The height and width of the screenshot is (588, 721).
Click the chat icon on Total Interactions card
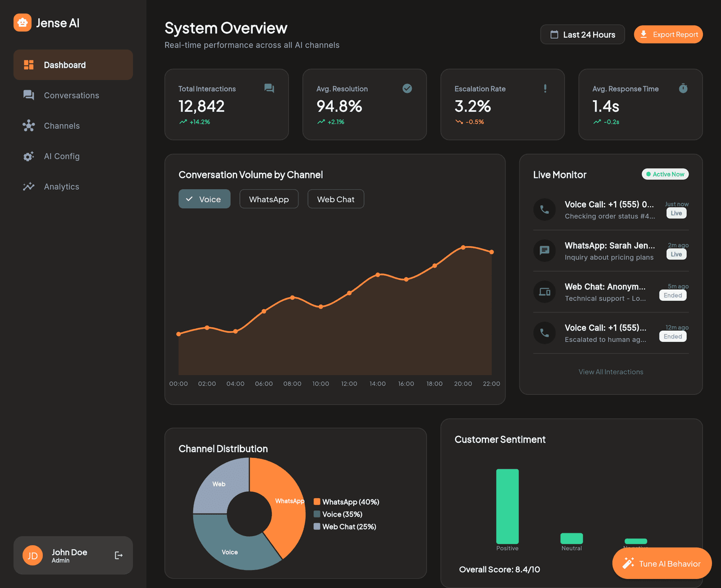click(269, 88)
